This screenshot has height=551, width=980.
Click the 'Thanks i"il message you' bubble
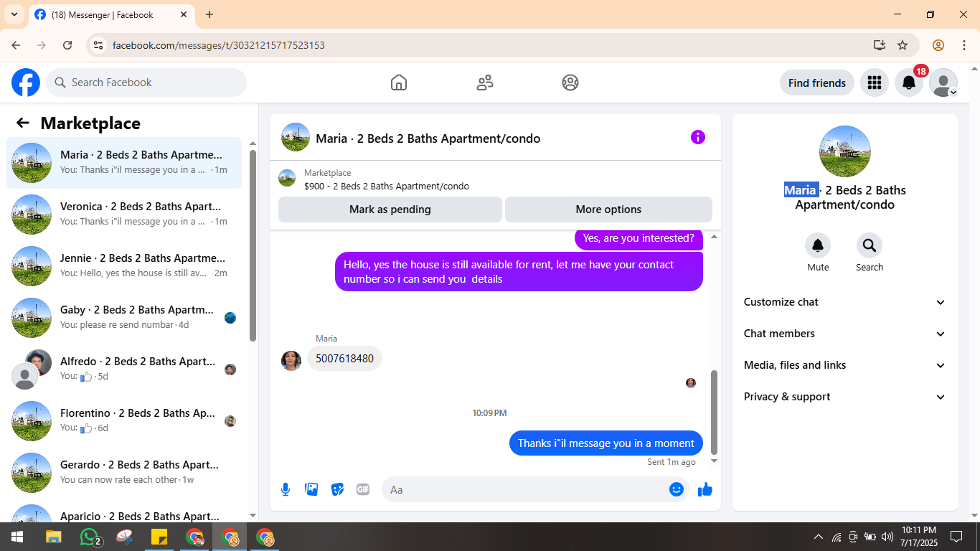606,443
